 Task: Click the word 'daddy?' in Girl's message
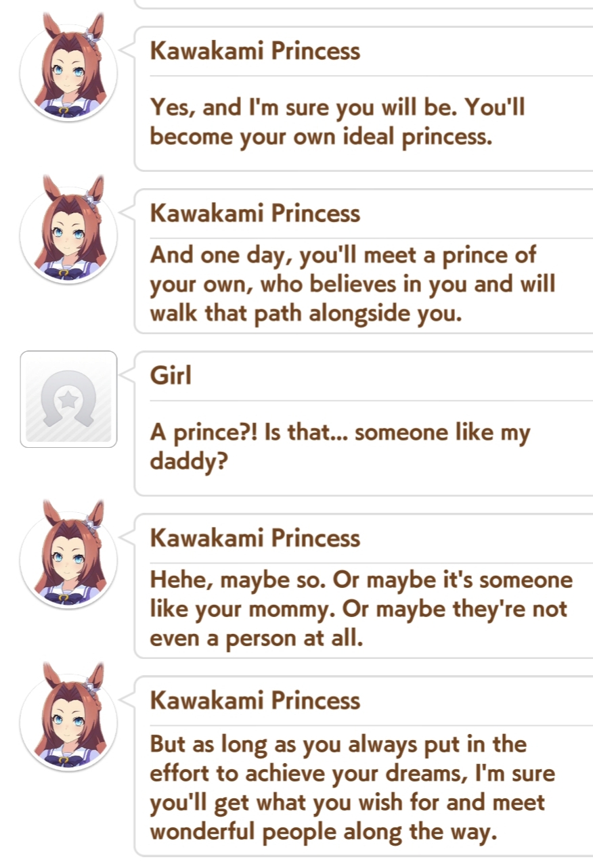[x=188, y=463]
